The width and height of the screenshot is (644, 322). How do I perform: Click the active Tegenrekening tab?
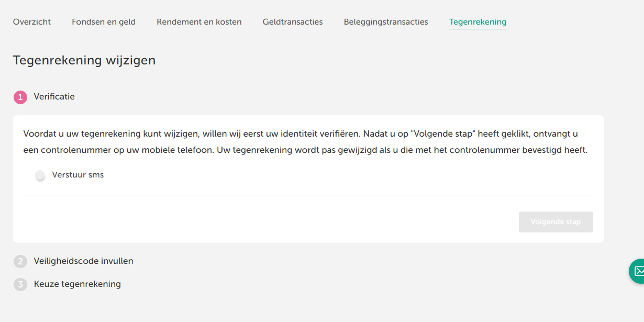[478, 22]
